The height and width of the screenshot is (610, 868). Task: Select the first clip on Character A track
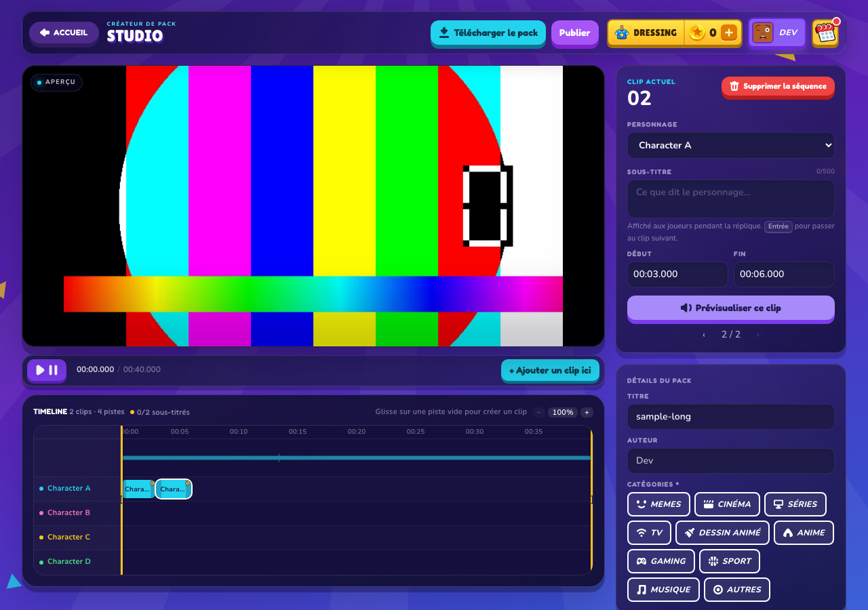[138, 489]
